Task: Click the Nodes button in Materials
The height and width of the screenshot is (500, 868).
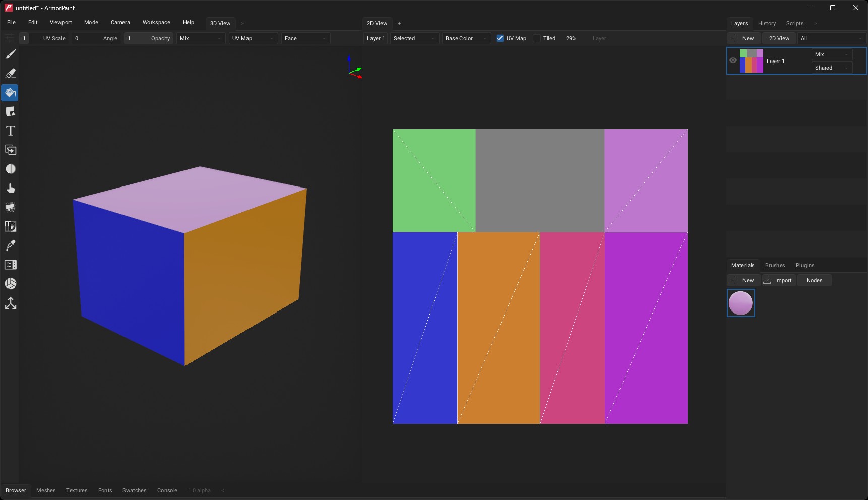Action: (x=814, y=280)
